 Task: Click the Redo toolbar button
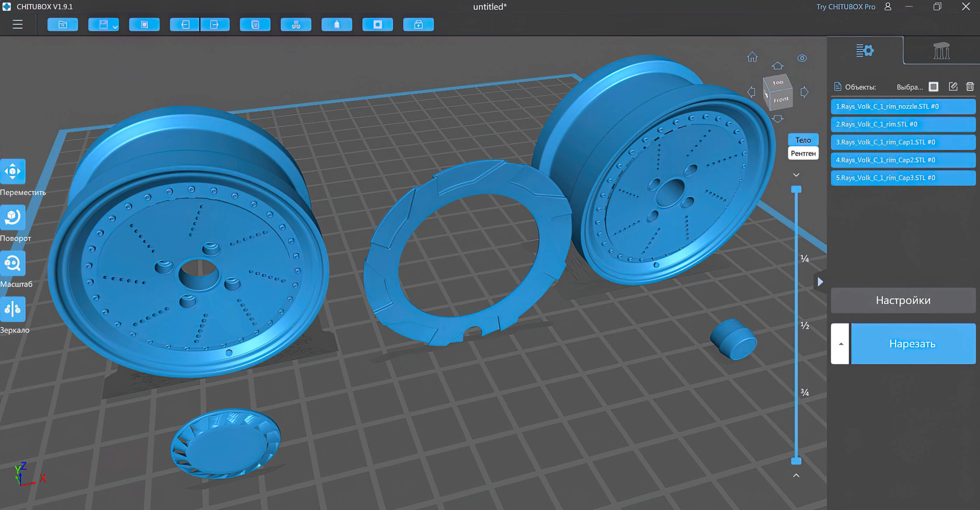tap(215, 25)
